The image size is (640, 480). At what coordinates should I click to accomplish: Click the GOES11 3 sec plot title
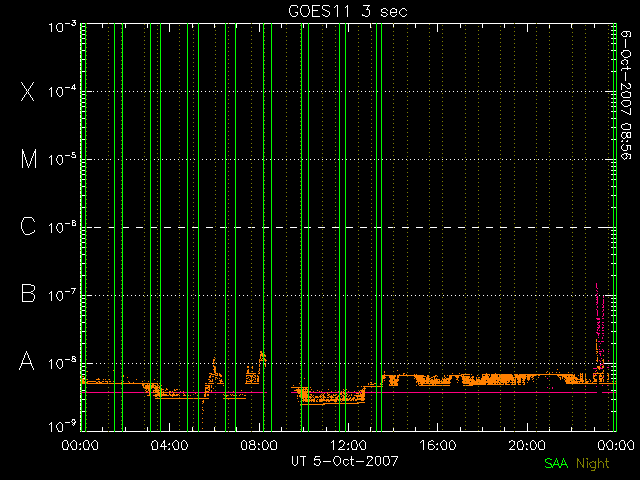pos(348,11)
